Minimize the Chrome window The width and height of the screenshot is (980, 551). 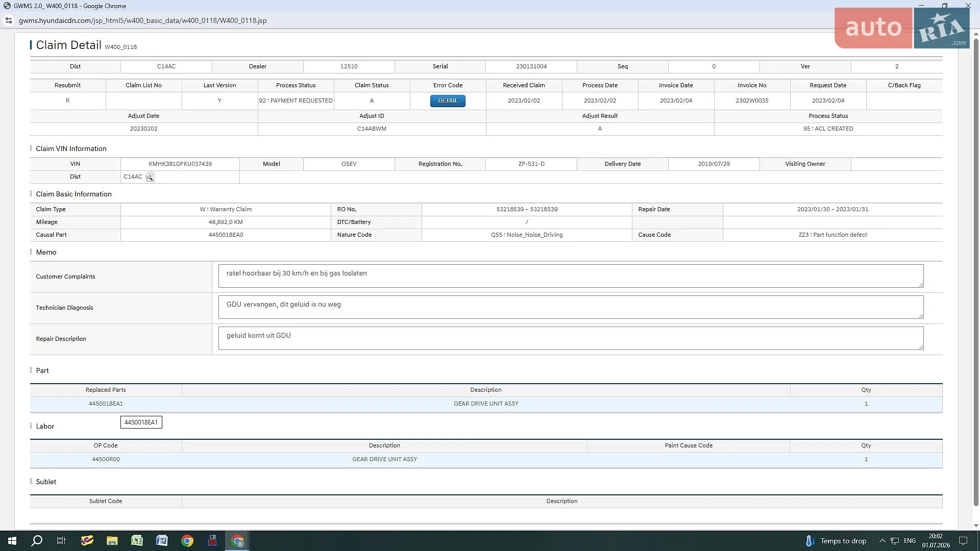coord(921,6)
